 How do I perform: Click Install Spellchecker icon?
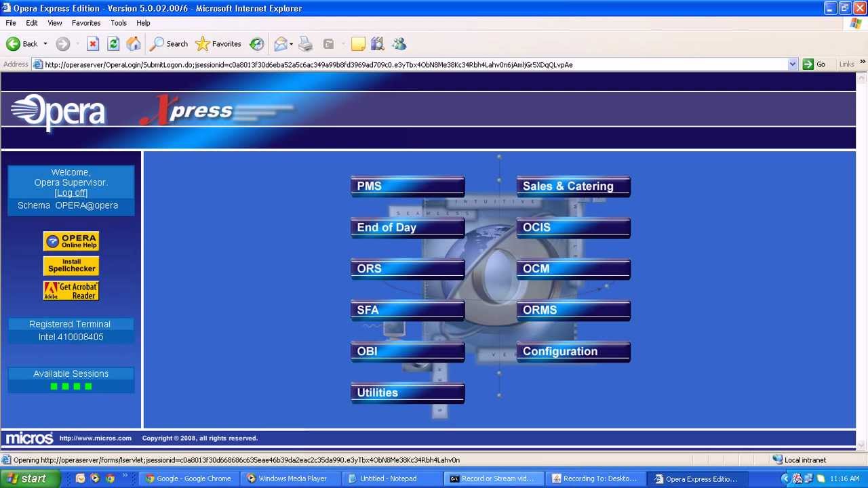coord(71,266)
